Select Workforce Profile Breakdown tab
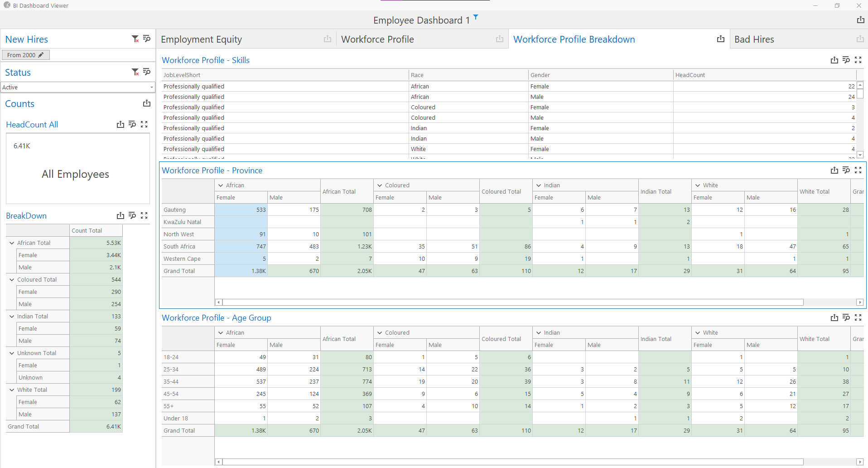 point(574,39)
